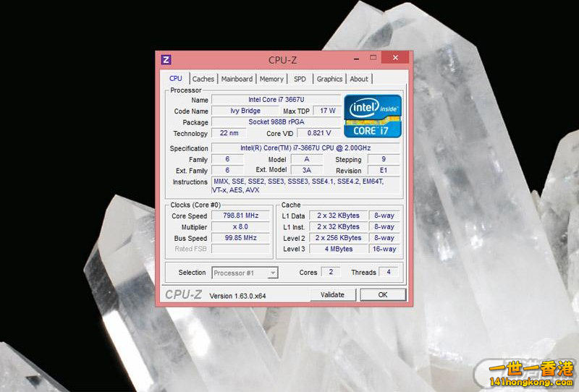Switch to the Graphics tab

click(x=329, y=79)
